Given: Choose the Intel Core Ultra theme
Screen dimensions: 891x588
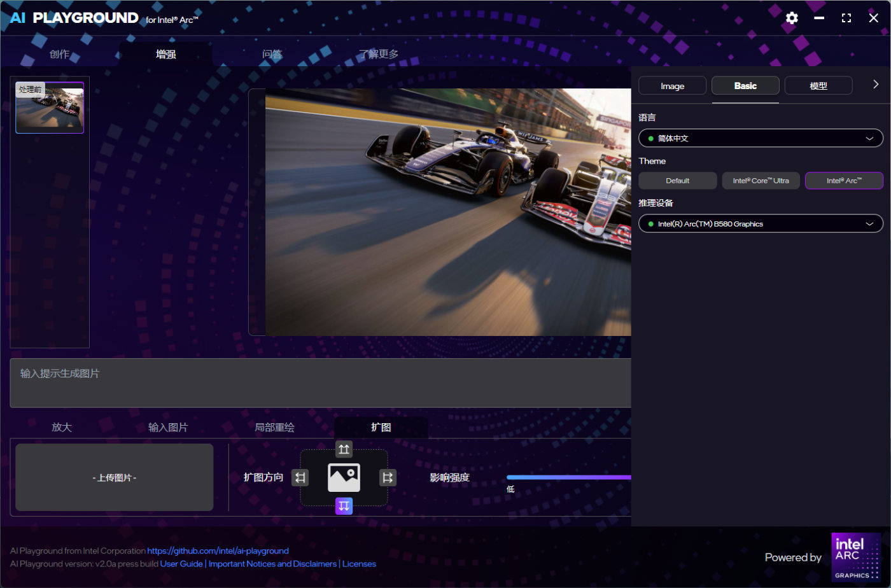Looking at the screenshot, I should pos(761,181).
